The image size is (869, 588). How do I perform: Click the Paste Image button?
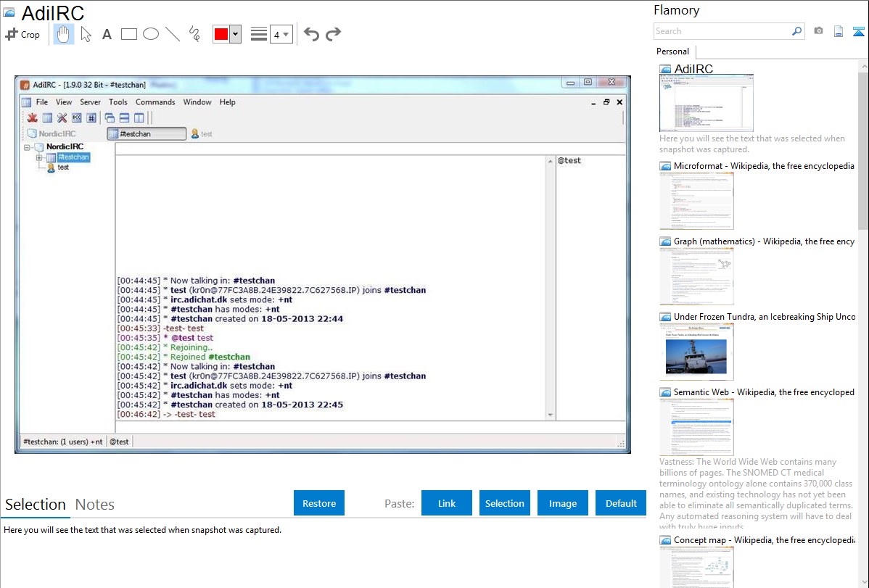(563, 503)
